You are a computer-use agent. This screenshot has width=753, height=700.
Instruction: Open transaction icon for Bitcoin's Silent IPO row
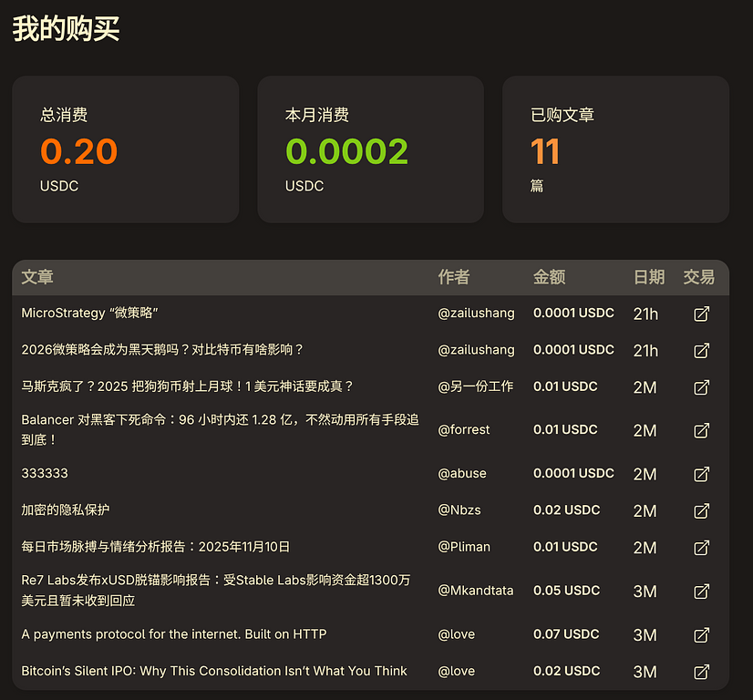(x=701, y=671)
